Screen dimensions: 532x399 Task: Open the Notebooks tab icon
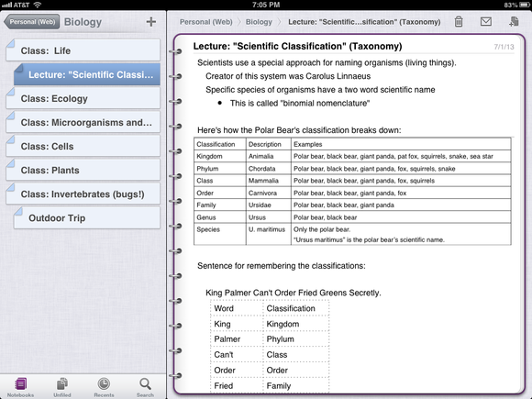(x=21, y=387)
